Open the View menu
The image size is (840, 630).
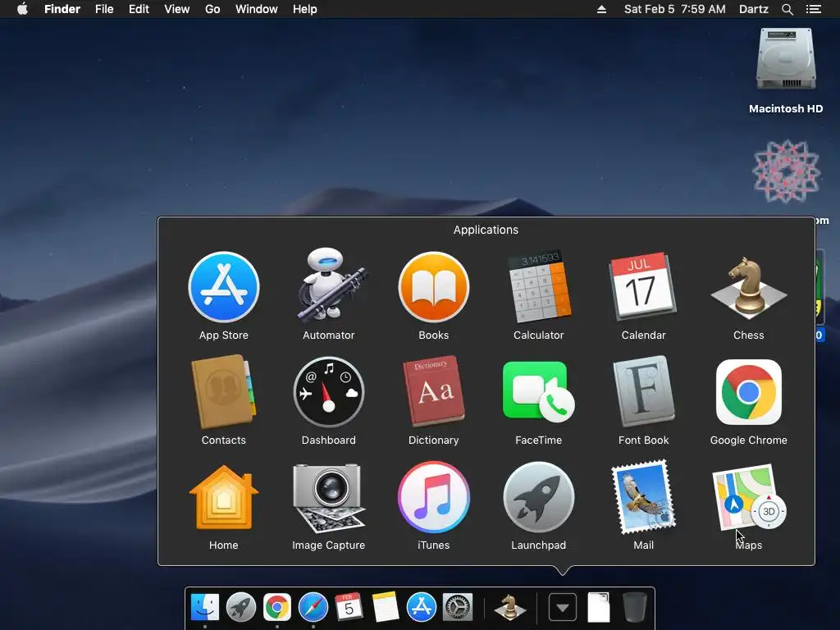coord(177,9)
